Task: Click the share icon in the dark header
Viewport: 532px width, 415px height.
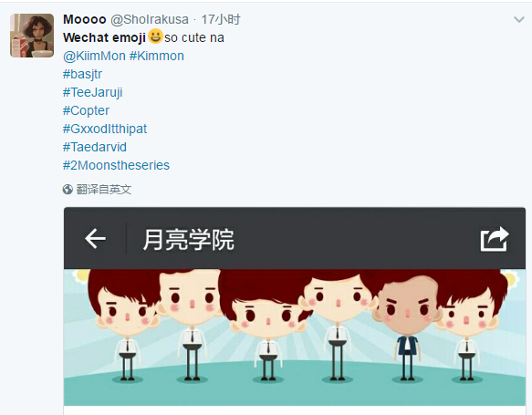Action: click(495, 239)
